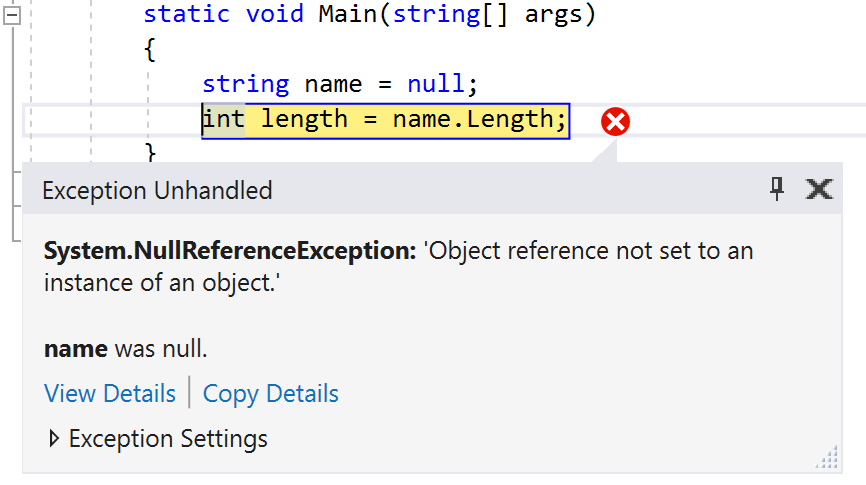Click the name variable in declaration line

click(x=334, y=85)
